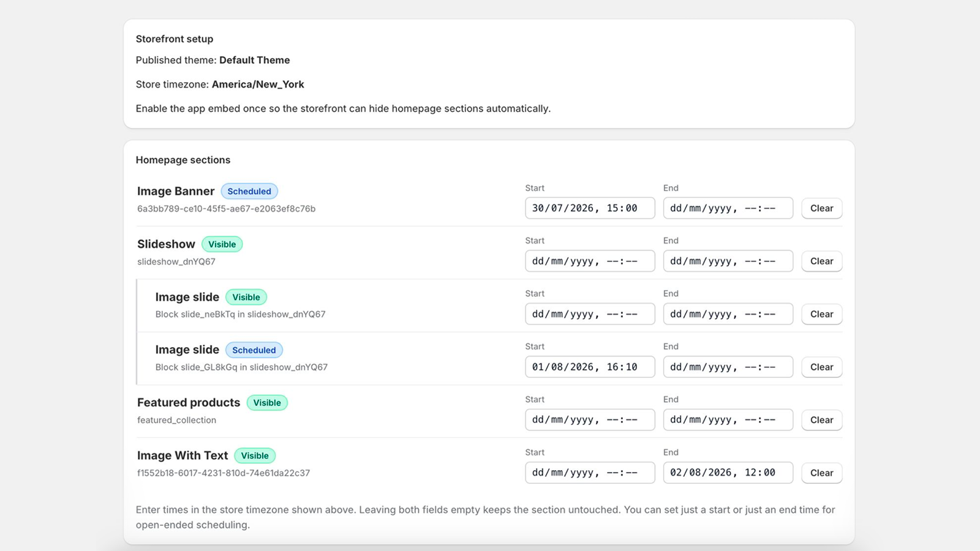This screenshot has width=980, height=551.
Task: Select the Image Banner section title
Action: 176,192
